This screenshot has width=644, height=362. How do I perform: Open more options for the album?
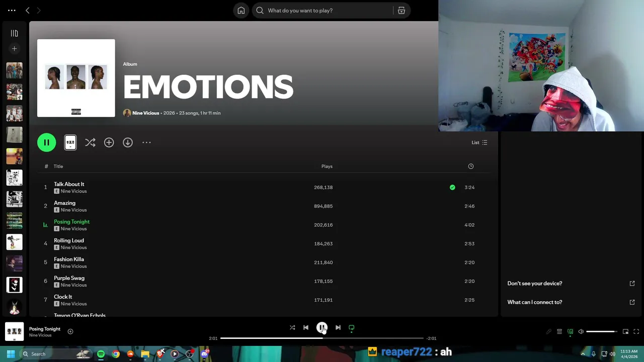tap(146, 143)
